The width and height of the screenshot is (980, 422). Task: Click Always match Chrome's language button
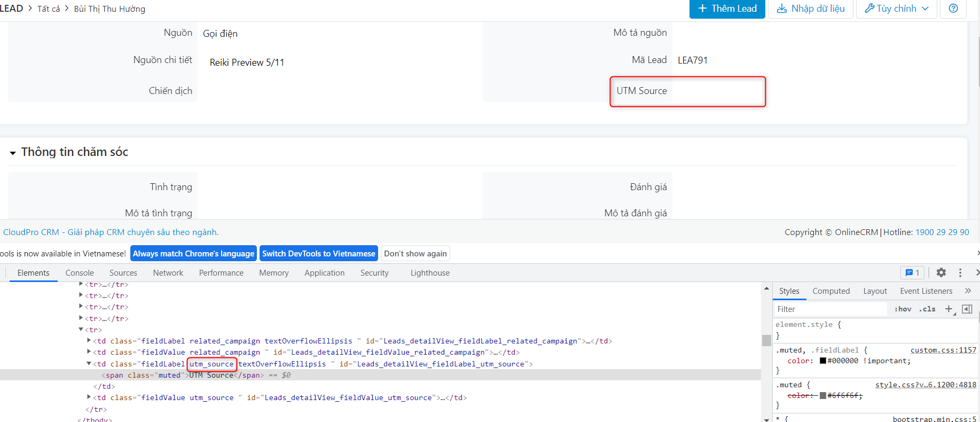(193, 253)
